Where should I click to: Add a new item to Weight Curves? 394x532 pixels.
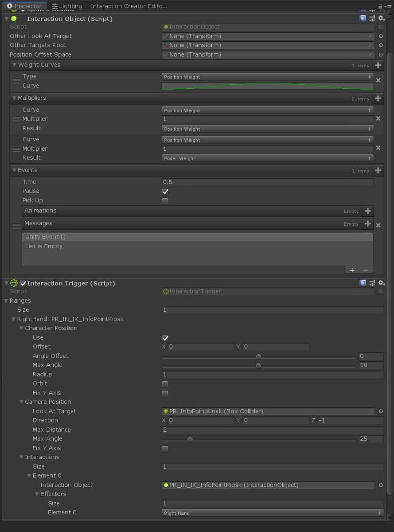coord(378,65)
